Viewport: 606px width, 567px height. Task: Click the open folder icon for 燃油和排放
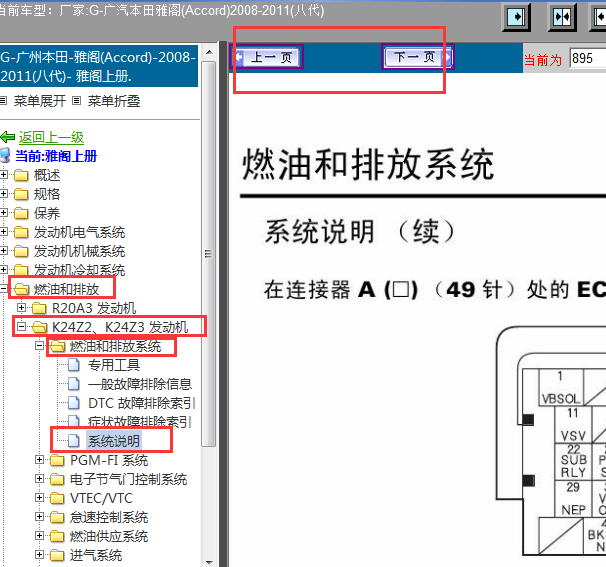tap(22, 289)
